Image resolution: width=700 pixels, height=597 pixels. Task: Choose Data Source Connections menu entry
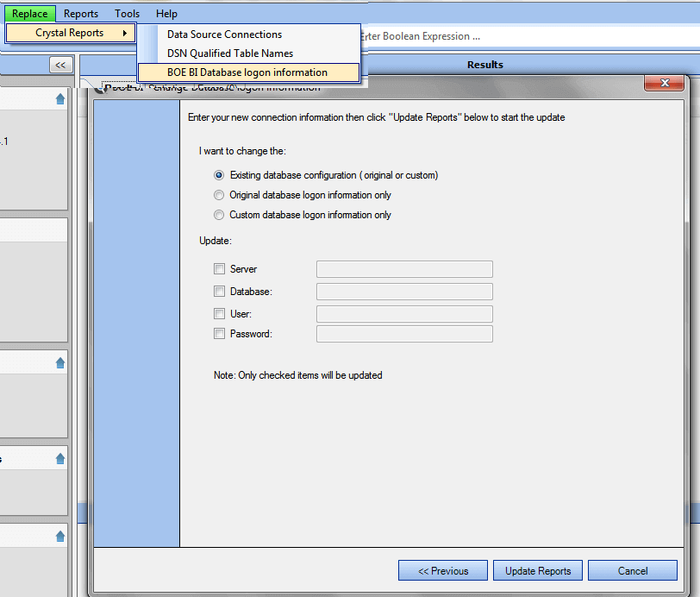224,35
